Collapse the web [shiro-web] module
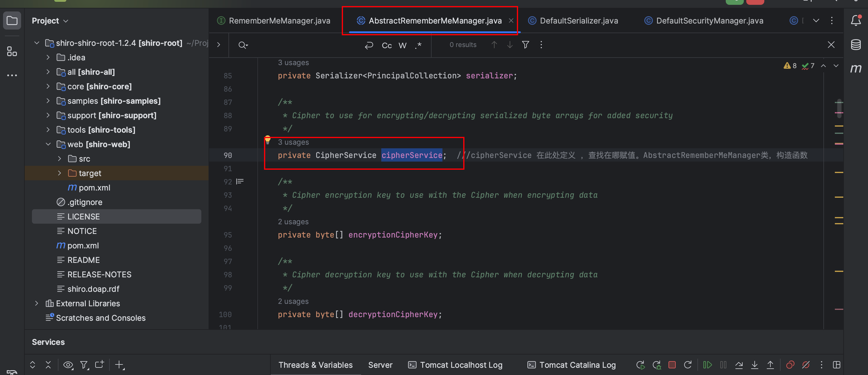The image size is (868, 375). click(x=48, y=144)
